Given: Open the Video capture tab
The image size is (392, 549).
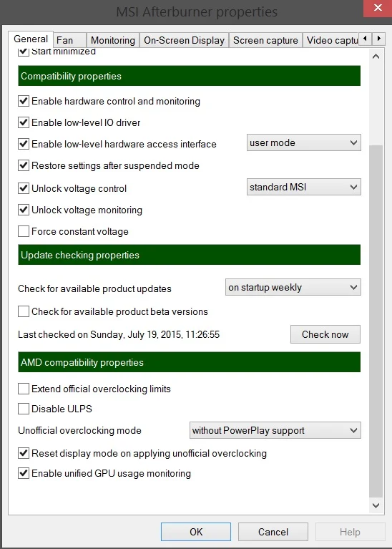Looking at the screenshot, I should 331,40.
